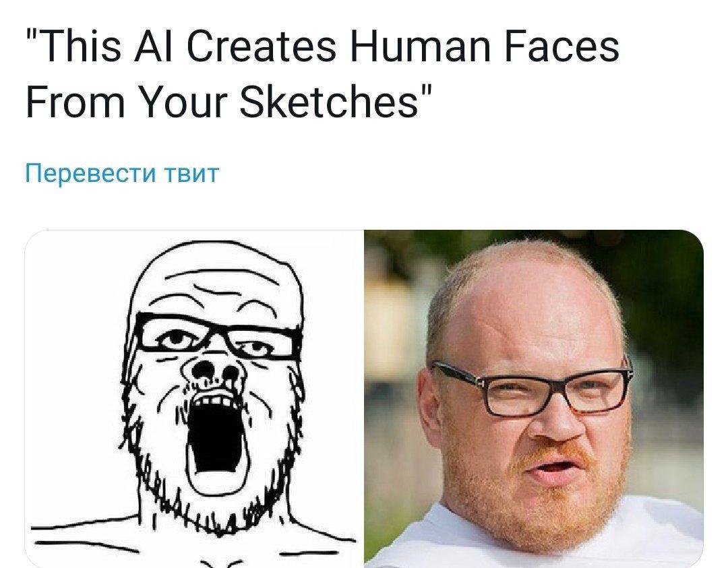
Task: Click the "Перевести твит" translate link
Action: pyautogui.click(x=121, y=173)
